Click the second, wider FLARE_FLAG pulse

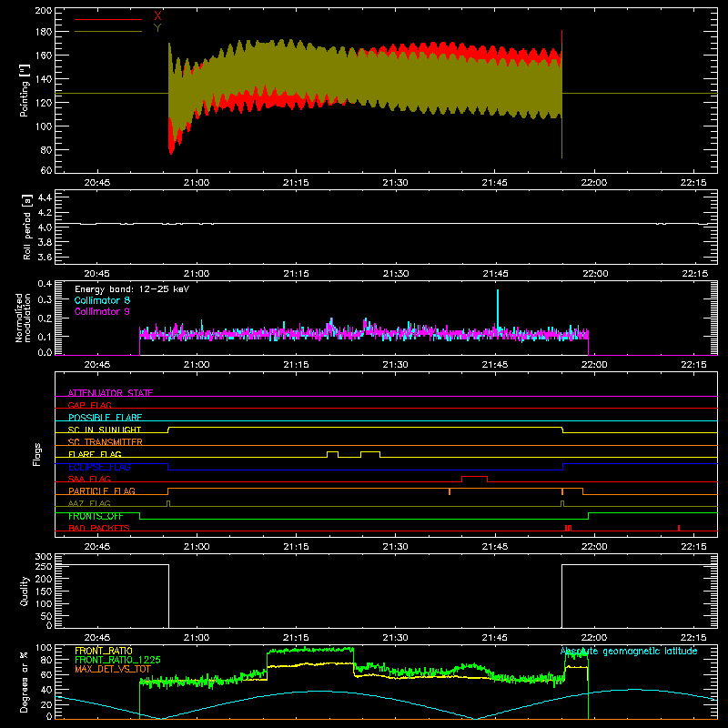click(x=370, y=452)
